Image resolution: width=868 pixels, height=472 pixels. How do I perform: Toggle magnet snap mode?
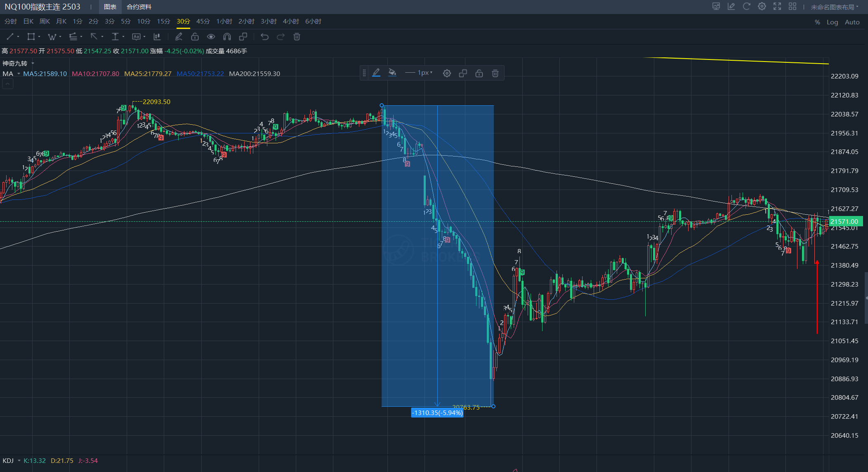click(227, 37)
